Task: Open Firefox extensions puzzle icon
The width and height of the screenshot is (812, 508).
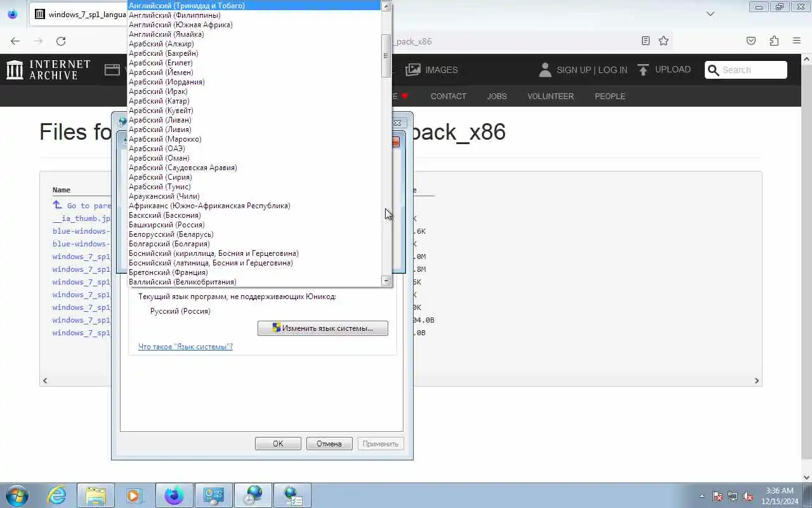Action: pyautogui.click(x=774, y=41)
